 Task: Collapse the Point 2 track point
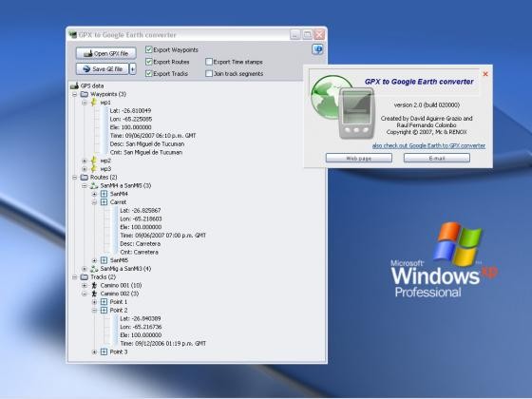(95, 311)
